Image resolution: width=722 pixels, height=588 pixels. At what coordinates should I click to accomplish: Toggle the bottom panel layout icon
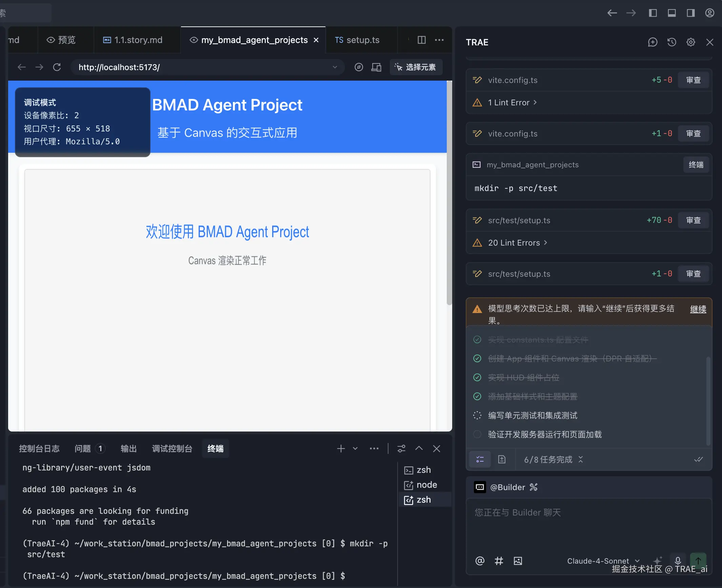click(671, 13)
